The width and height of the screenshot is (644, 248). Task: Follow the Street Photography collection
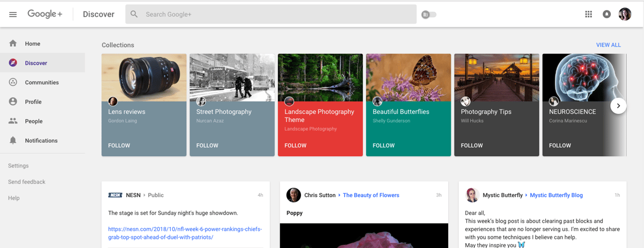point(207,145)
